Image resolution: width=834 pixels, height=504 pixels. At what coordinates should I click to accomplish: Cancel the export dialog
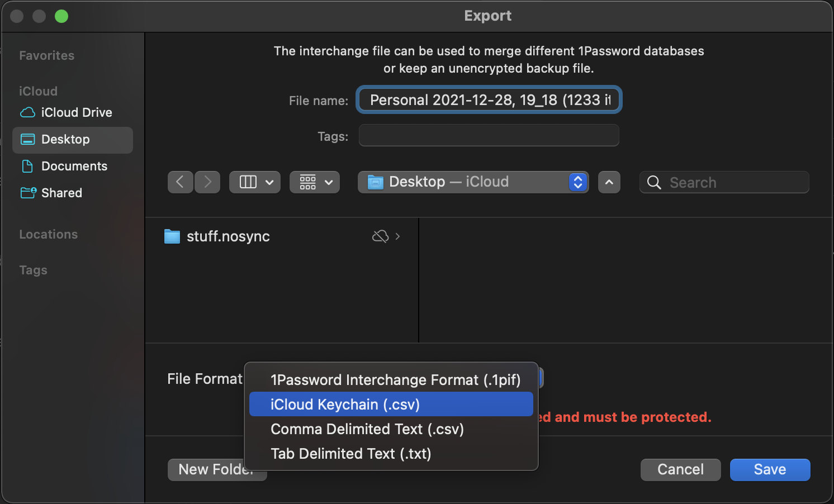pyautogui.click(x=680, y=469)
